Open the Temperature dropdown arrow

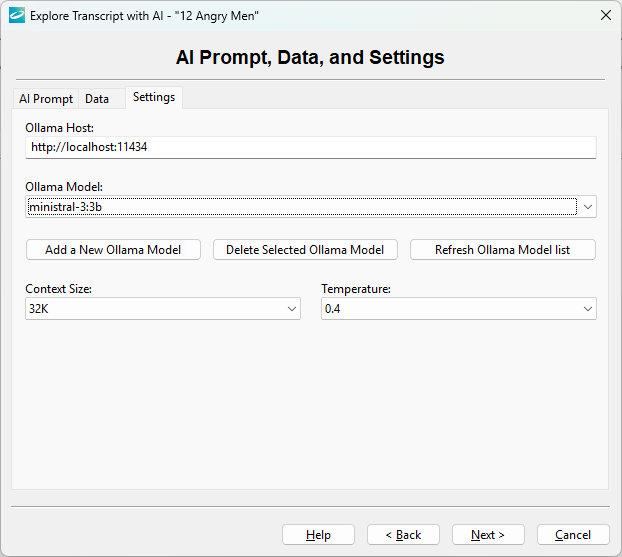[x=588, y=310]
